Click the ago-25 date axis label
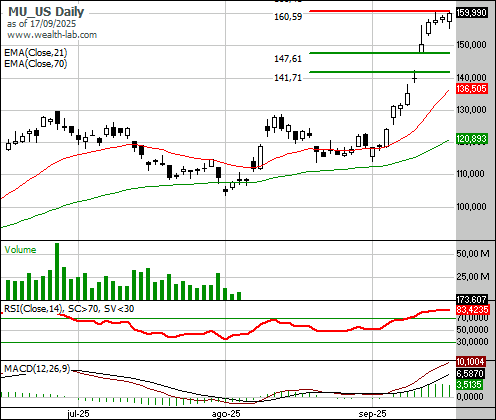Screen dimensions: 496x420 pos(226,414)
